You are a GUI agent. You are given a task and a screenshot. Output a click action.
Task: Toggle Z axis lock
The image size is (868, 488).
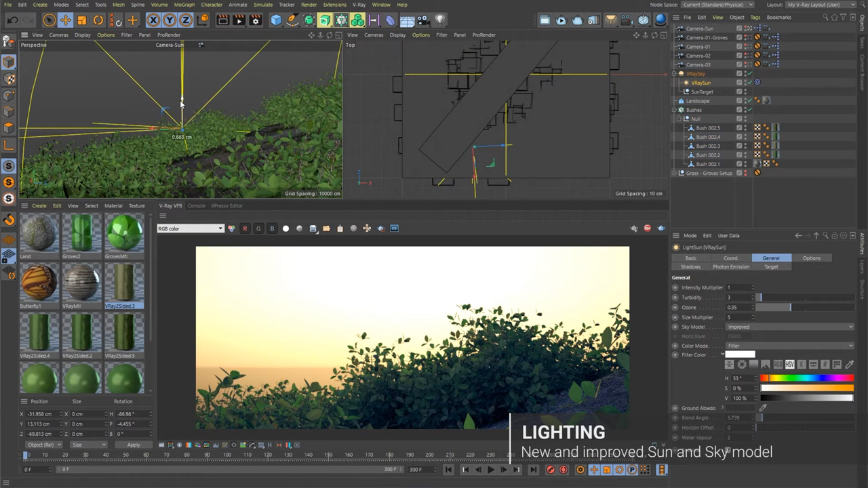186,20
